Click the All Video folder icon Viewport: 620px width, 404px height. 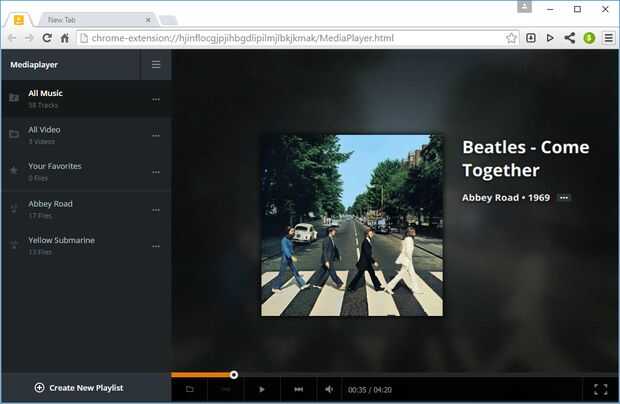coord(14,134)
